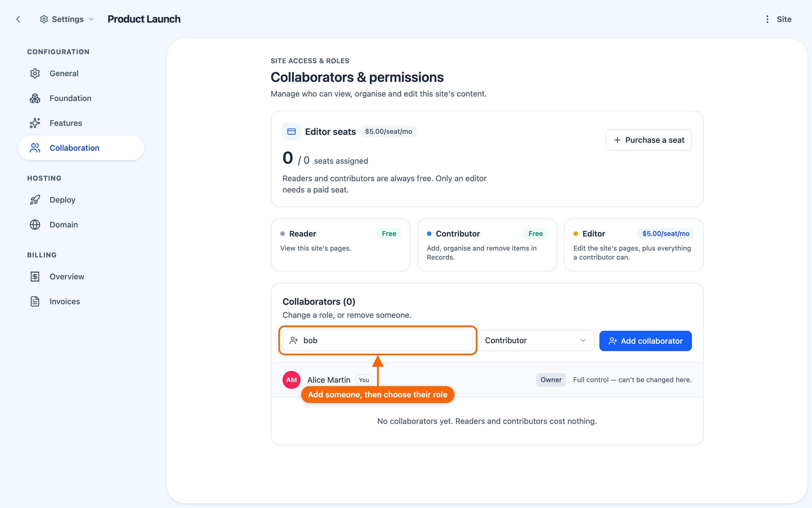Click the Editor role card title
Viewport: 812px width, 508px height.
pos(593,233)
